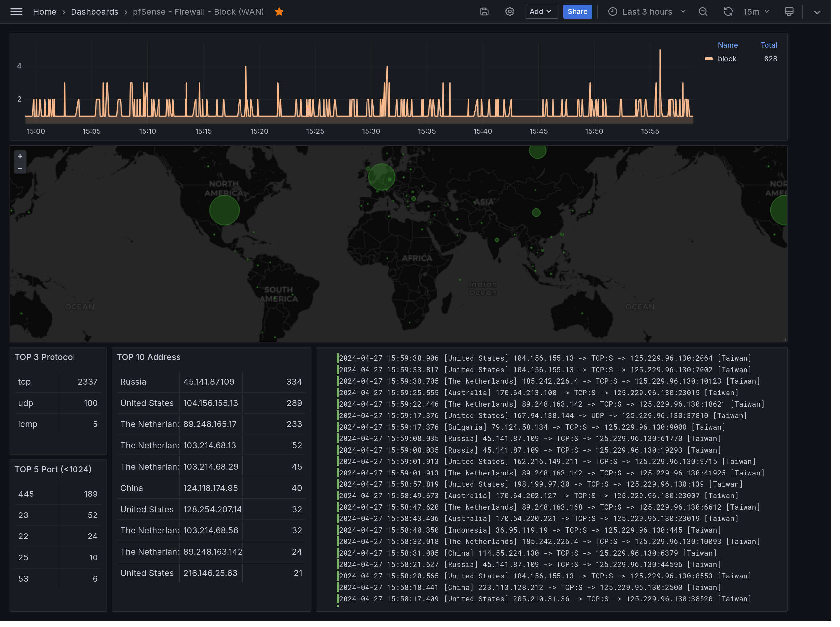Click the large green North America map marker

pyautogui.click(x=224, y=210)
